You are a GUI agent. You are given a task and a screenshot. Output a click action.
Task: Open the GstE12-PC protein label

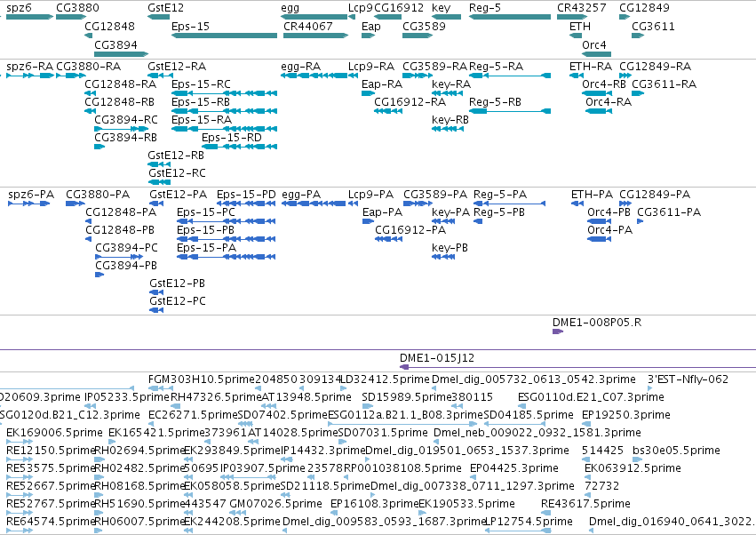click(x=178, y=301)
